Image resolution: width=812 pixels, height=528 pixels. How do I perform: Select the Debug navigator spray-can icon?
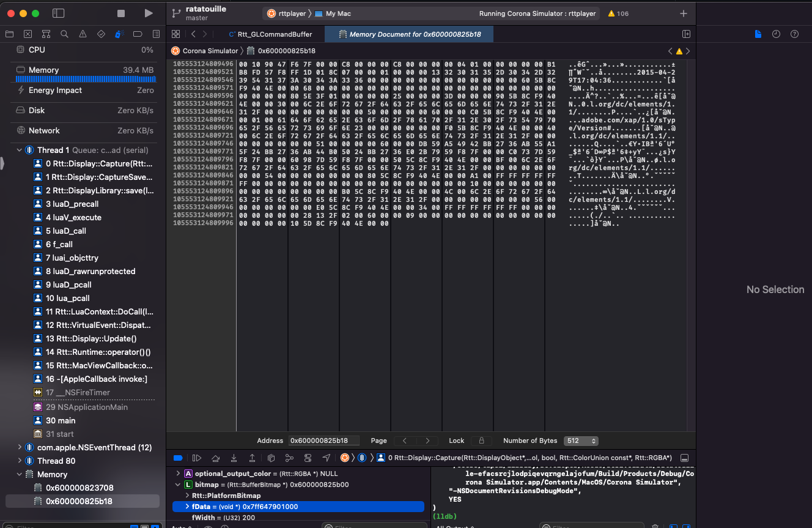[119, 34]
